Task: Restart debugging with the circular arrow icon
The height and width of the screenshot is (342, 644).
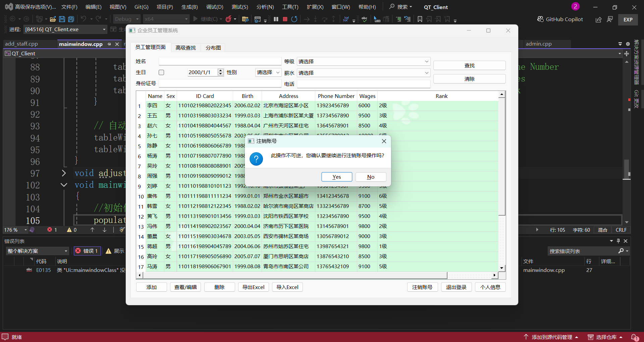Action: (294, 19)
